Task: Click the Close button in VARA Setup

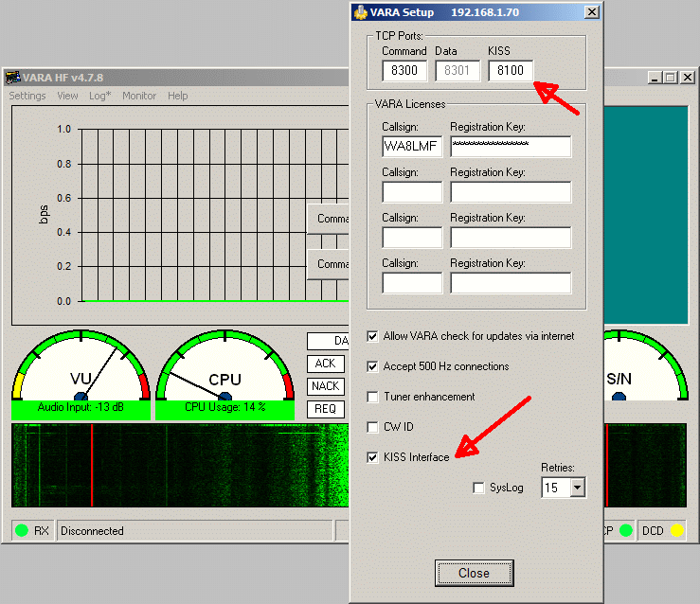Action: pos(474,573)
